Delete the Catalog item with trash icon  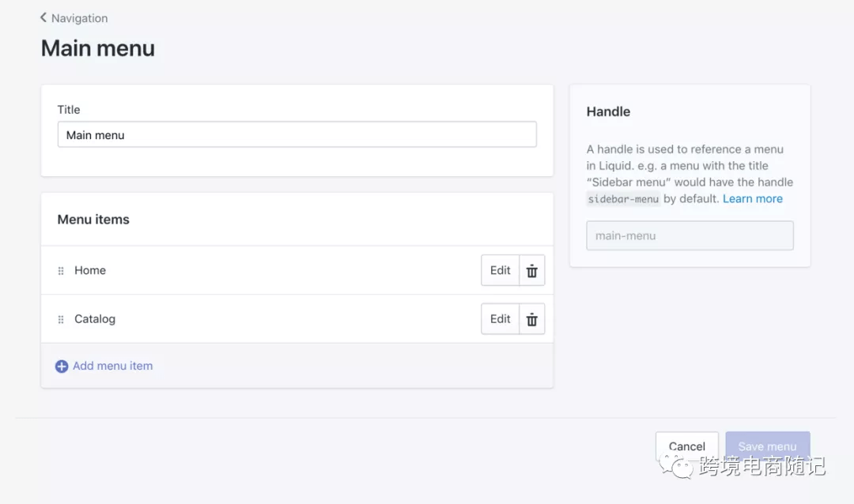pyautogui.click(x=532, y=320)
